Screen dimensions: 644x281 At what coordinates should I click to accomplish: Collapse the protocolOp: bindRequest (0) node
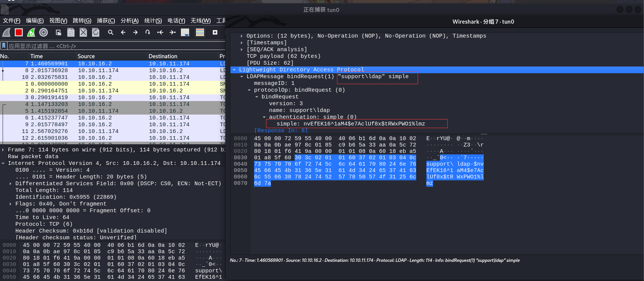[x=249, y=90]
